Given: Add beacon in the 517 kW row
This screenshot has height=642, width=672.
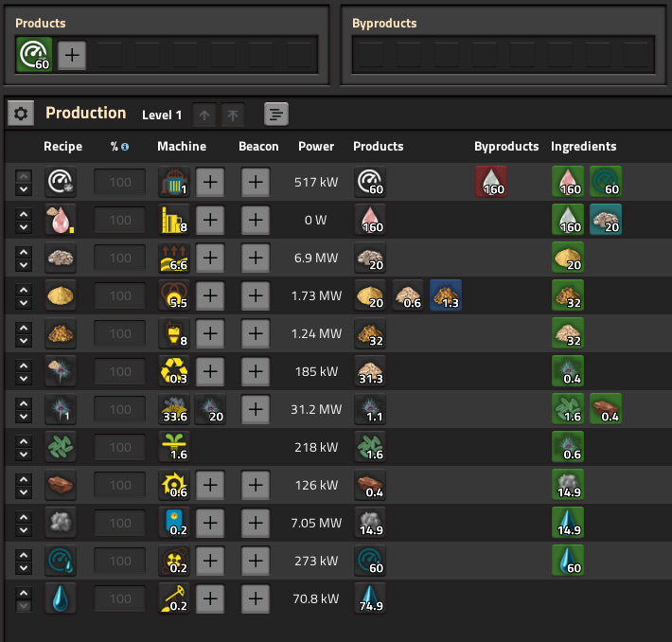Looking at the screenshot, I should pos(256,182).
